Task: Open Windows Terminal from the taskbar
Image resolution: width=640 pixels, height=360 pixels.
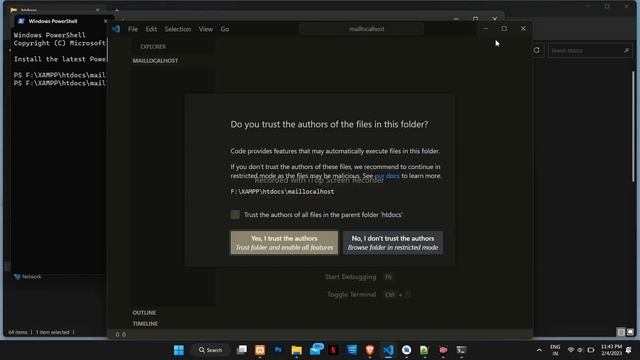Action: 461,350
